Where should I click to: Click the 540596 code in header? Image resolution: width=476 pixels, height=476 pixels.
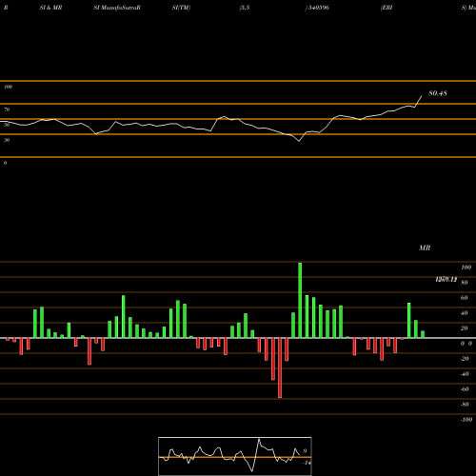(319, 8)
